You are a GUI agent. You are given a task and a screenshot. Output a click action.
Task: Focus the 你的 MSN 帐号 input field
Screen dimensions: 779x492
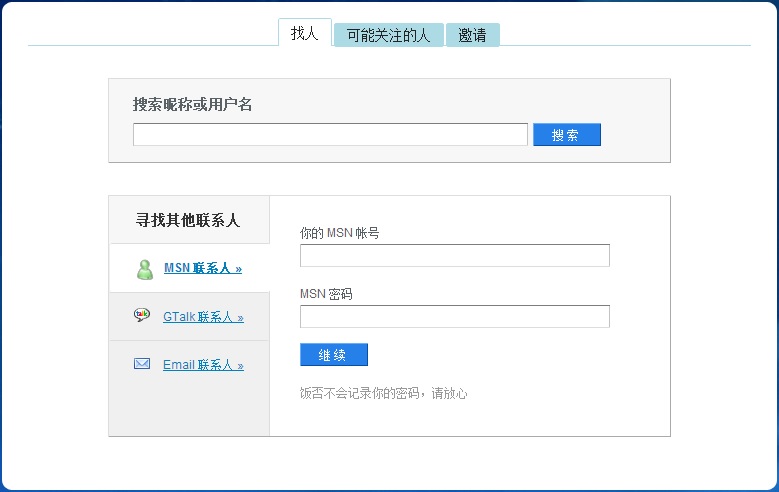click(x=455, y=255)
